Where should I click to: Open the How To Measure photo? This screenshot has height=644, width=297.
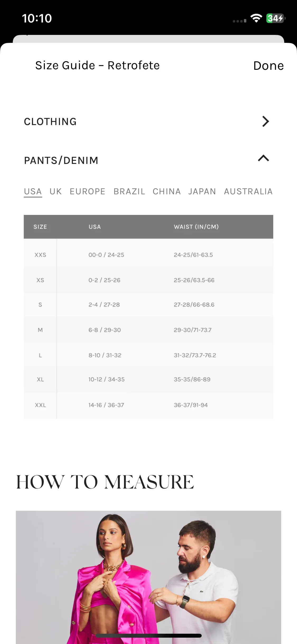coord(148,577)
